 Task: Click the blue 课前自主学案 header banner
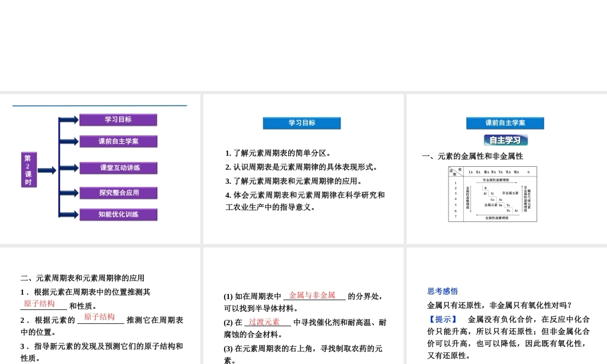[x=505, y=123]
